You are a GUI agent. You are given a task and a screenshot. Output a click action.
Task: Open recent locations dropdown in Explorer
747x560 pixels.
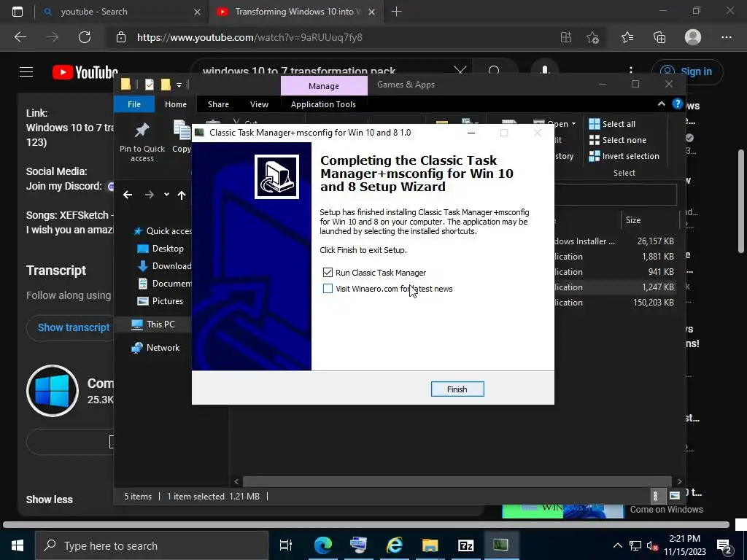pyautogui.click(x=166, y=194)
